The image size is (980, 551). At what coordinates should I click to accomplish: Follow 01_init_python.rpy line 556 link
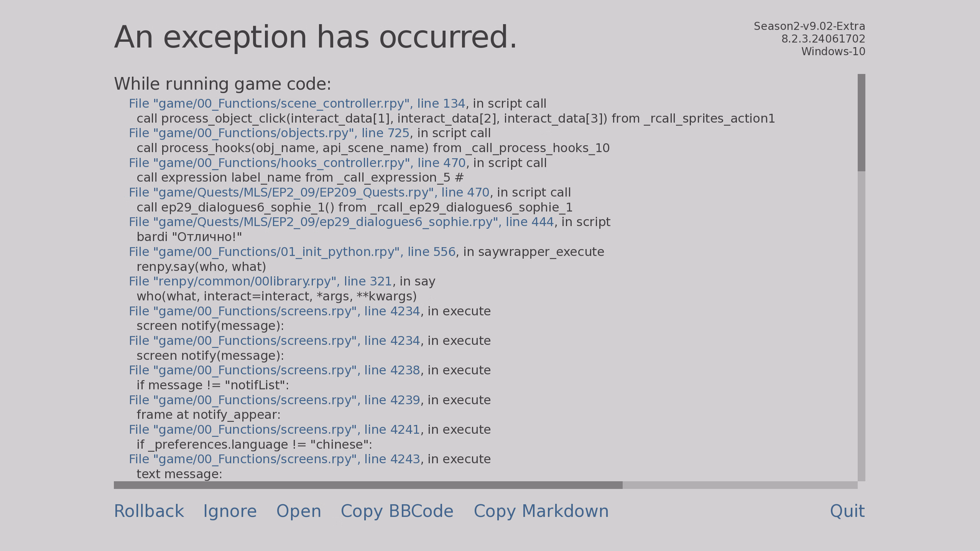(292, 252)
